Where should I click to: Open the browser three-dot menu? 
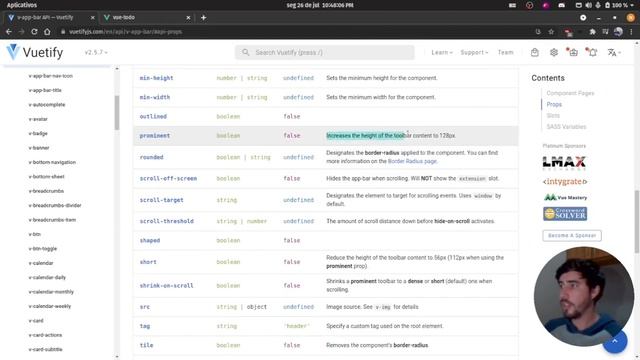[631, 31]
